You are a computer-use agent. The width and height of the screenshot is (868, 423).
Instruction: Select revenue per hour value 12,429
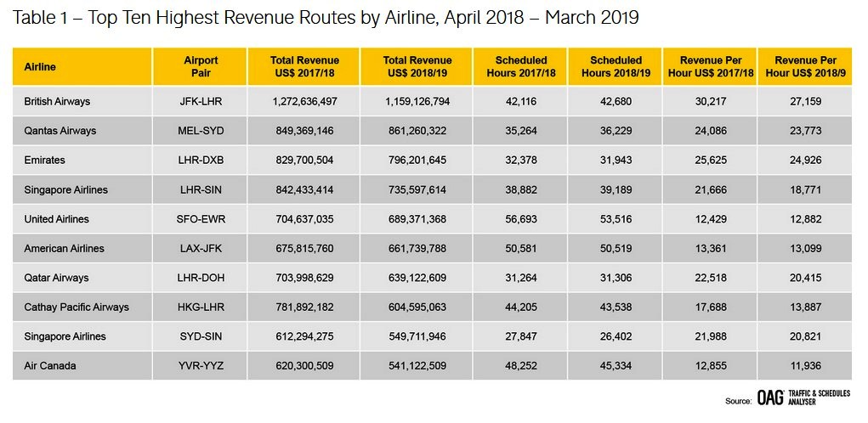[x=711, y=219]
